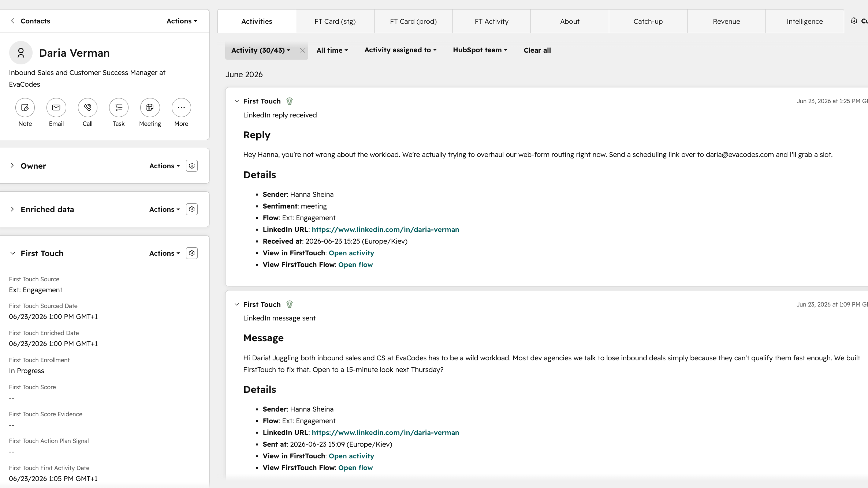Viewport: 868px width, 488px height.
Task: Open the FT Activity tab
Action: [492, 21]
